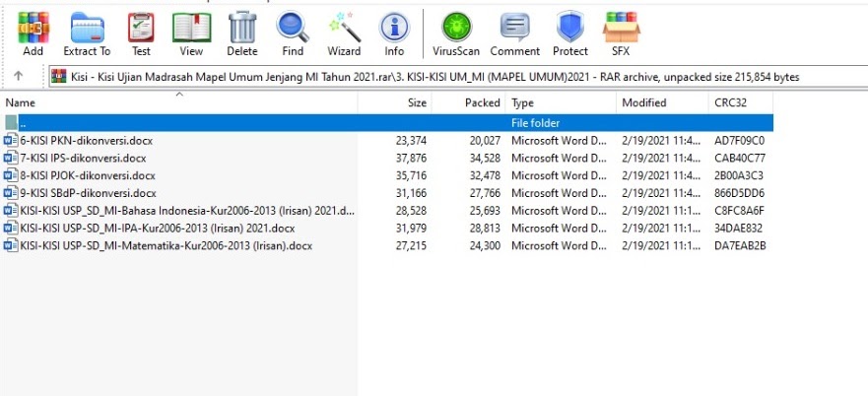Click CRC32 value 34DAE832
868x396 pixels.
tap(739, 229)
